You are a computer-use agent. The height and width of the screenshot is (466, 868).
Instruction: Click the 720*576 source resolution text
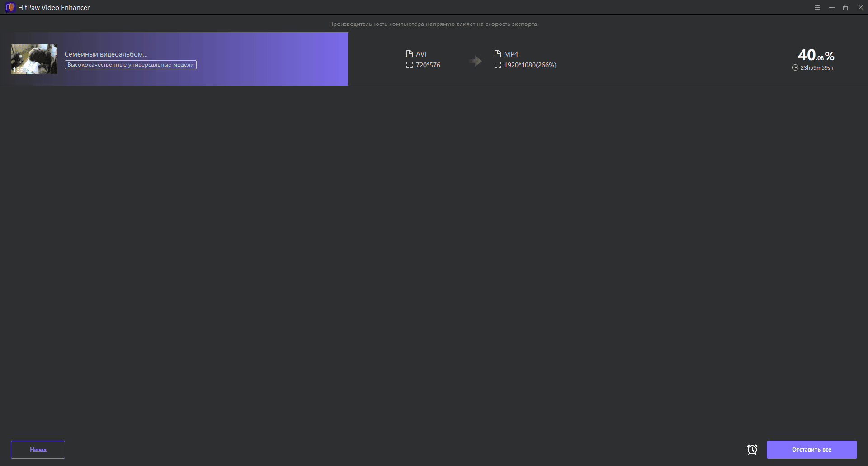428,65
